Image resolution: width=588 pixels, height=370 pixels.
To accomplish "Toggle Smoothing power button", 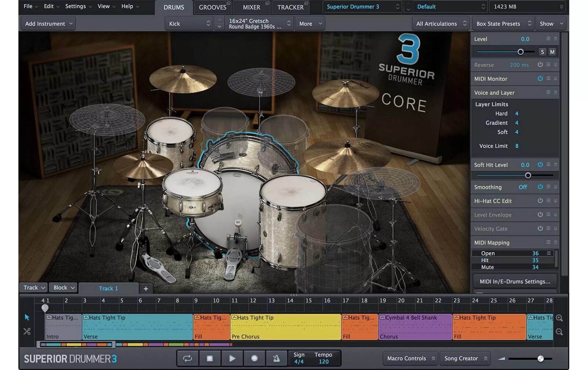I will pyautogui.click(x=540, y=187).
